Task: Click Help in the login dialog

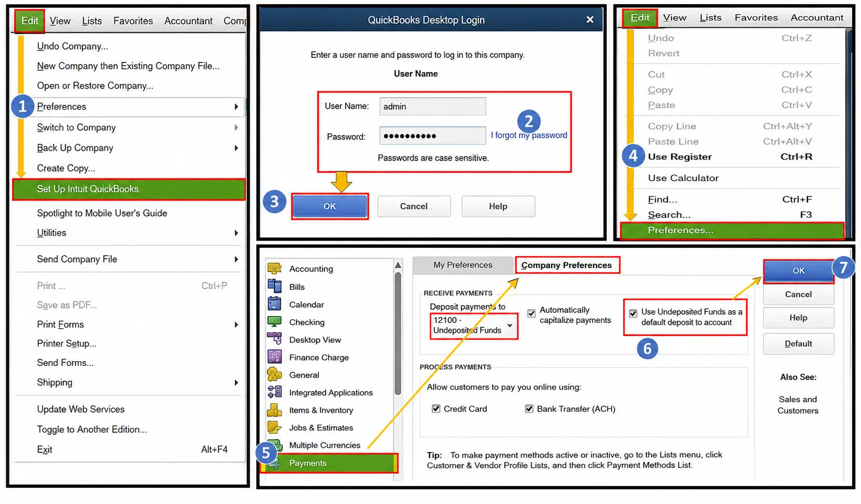Action: [x=498, y=206]
